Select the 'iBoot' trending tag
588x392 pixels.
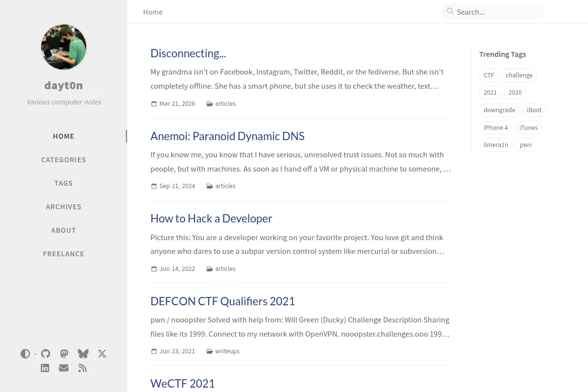534,110
